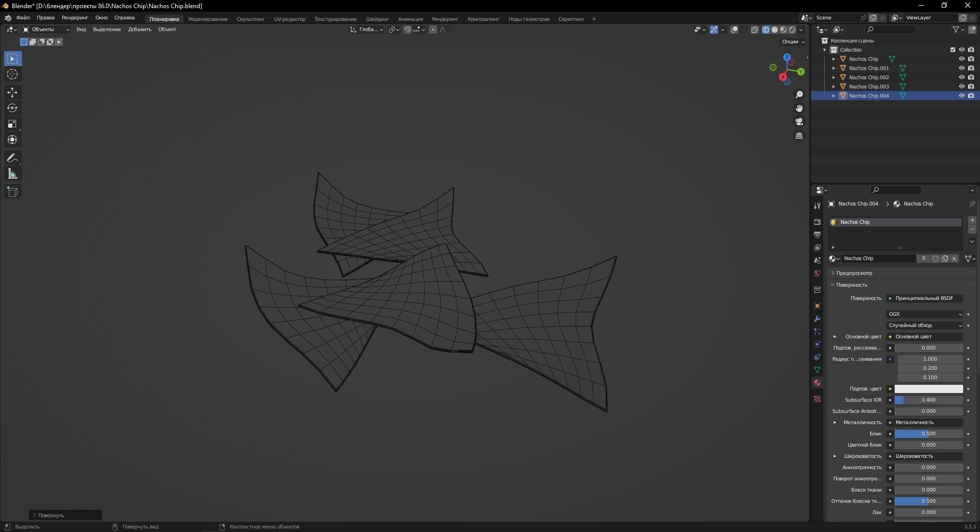The width and height of the screenshot is (980, 532).
Task: Pick the Add Cube tool
Action: coord(12,192)
